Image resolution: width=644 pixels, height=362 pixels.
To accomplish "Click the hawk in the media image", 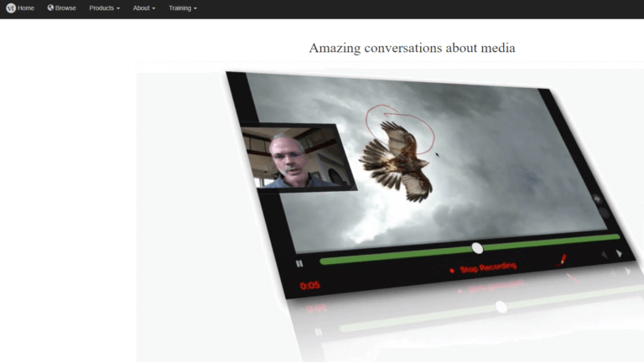I will click(x=400, y=159).
